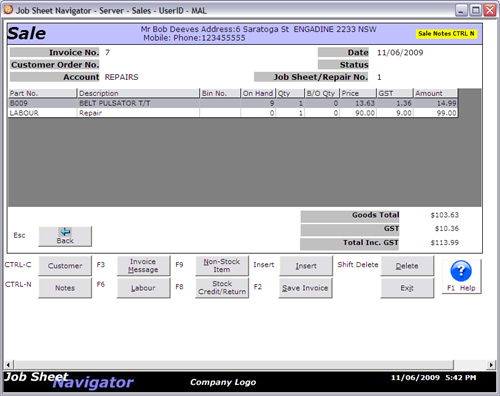
Task: Open the Invoice Message button
Action: tap(143, 266)
